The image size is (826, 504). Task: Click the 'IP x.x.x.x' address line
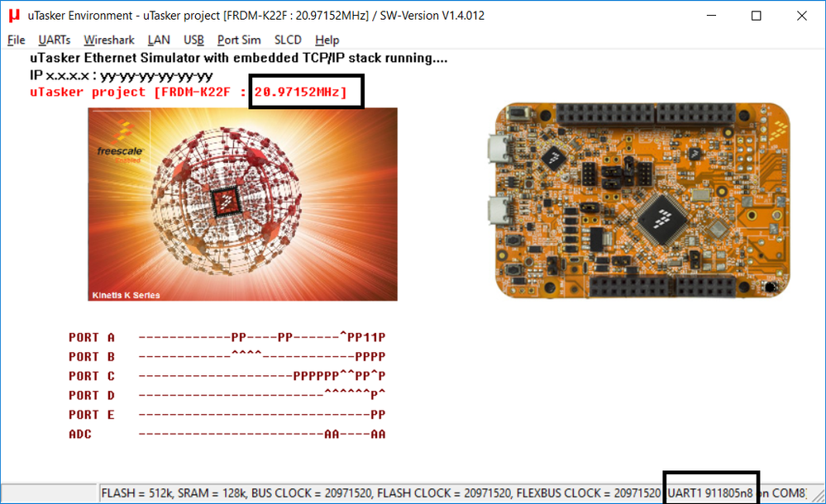tap(122, 75)
